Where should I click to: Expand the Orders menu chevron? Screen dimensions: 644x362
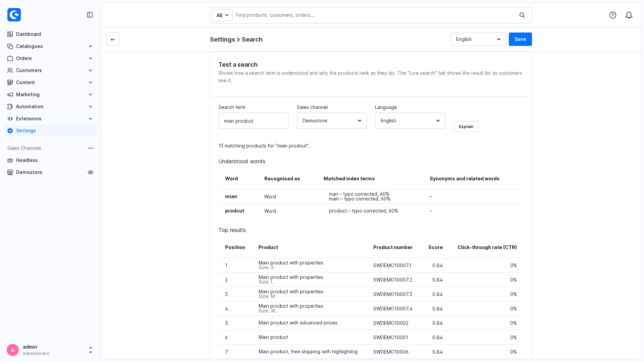pos(91,58)
